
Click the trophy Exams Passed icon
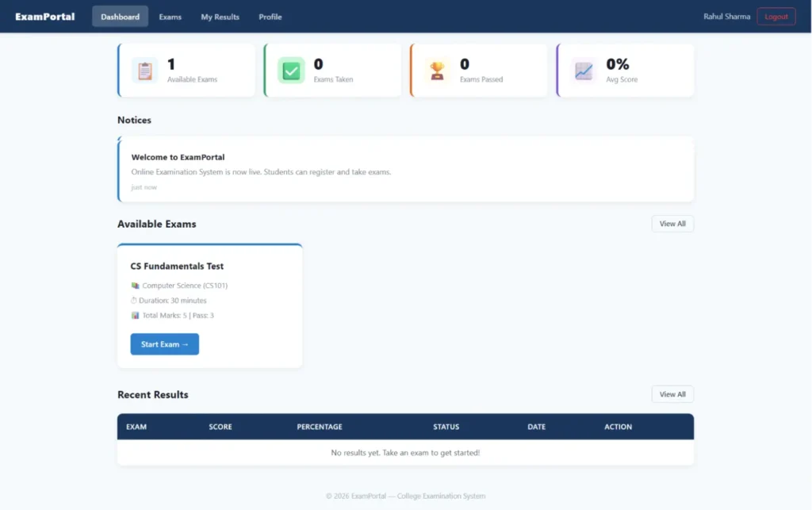point(437,71)
